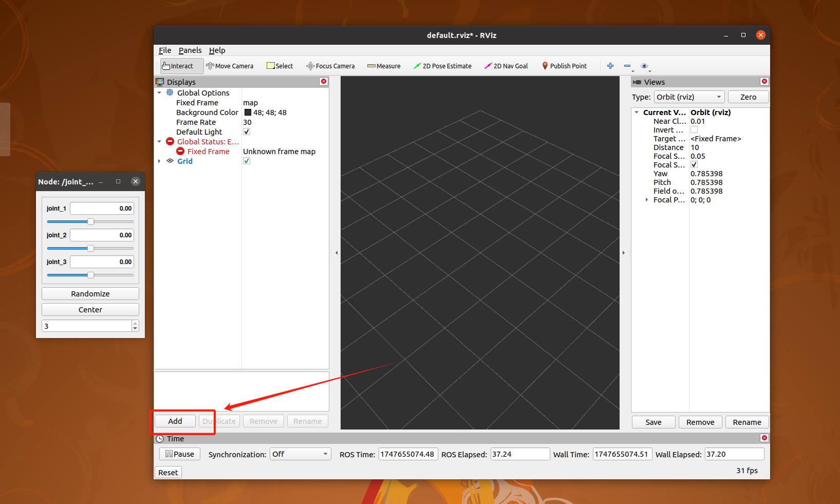Toggle the Focal Shape Fixed Size checkbox
Screen dimensions: 840x504
click(694, 164)
